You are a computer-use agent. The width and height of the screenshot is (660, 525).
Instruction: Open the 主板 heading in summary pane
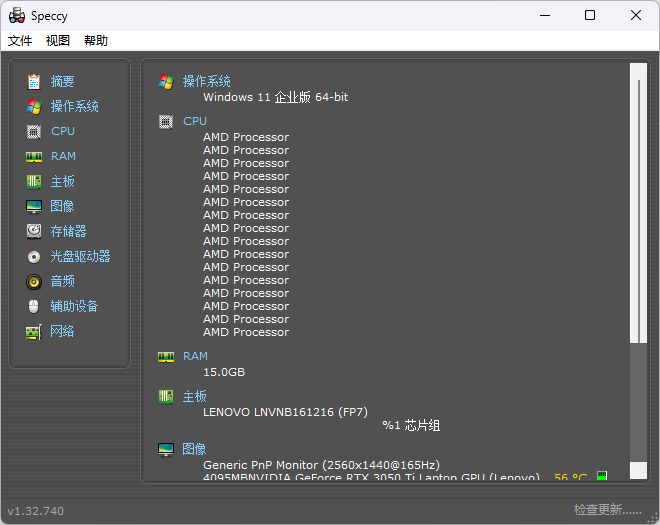(x=195, y=397)
